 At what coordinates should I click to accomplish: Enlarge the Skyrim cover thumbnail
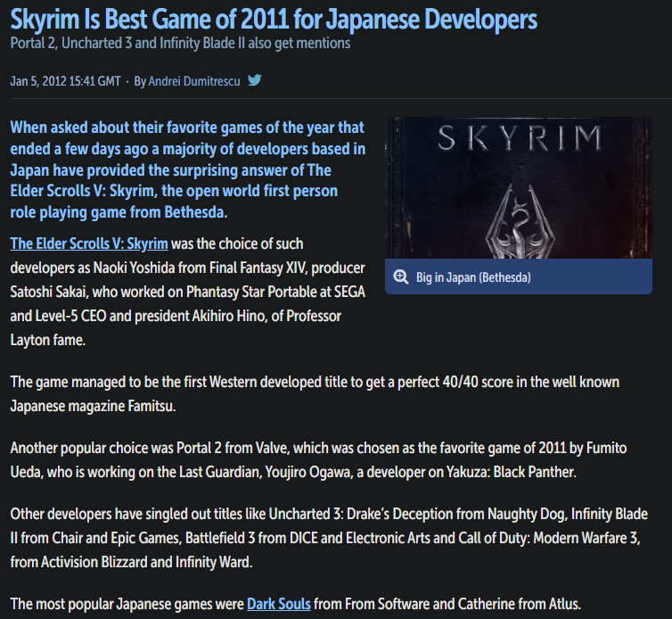(519, 188)
